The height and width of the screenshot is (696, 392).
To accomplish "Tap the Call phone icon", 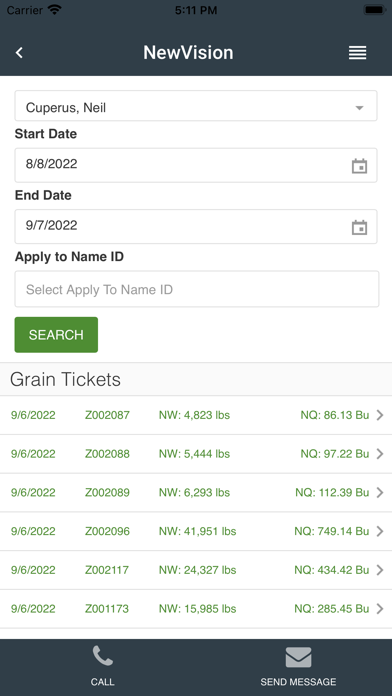I will 103,656.
